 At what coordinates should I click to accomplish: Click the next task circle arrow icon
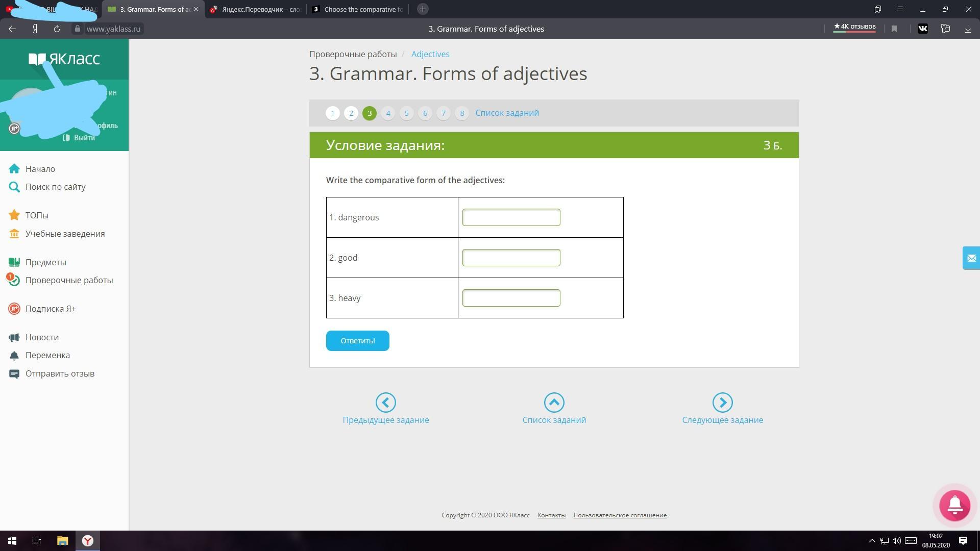[x=723, y=403]
